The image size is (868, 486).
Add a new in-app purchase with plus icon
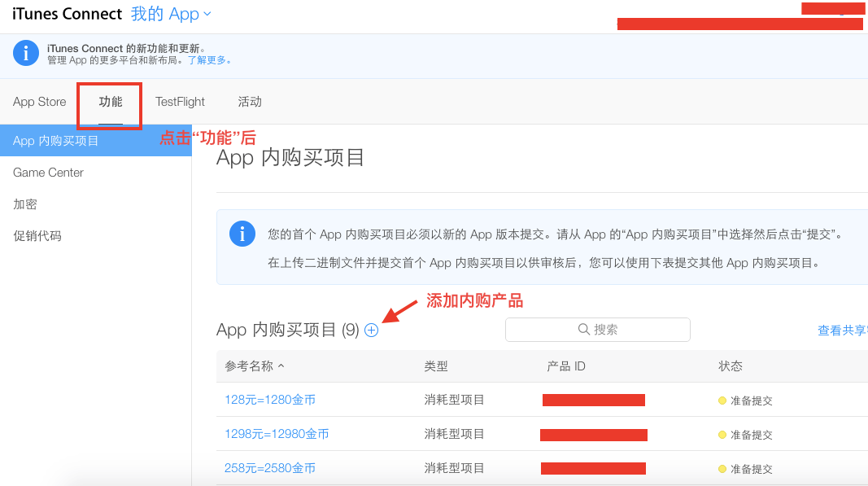pos(372,331)
